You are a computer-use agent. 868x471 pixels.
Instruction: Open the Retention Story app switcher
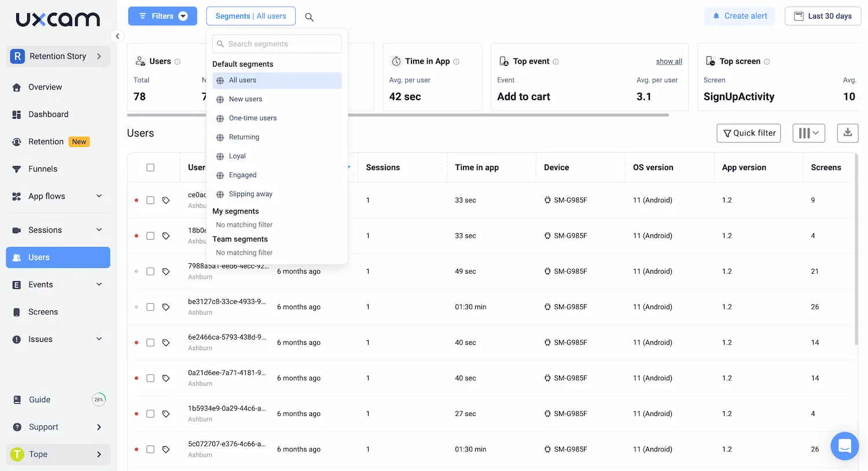[58, 56]
